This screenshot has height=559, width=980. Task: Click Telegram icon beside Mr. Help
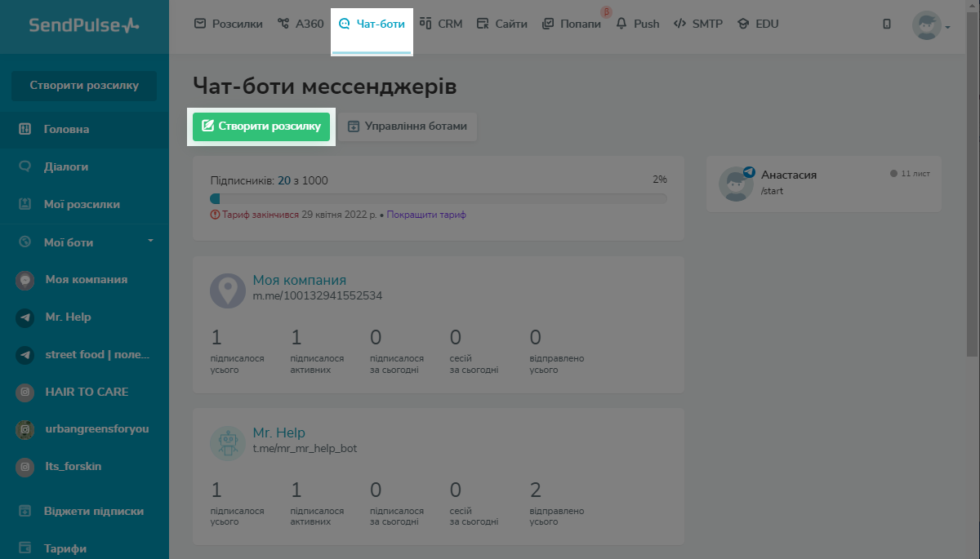(x=25, y=317)
